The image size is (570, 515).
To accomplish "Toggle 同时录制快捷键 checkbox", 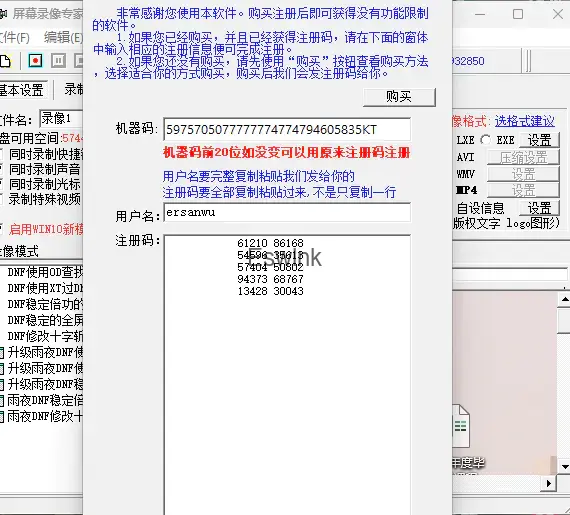I will [x=1, y=154].
